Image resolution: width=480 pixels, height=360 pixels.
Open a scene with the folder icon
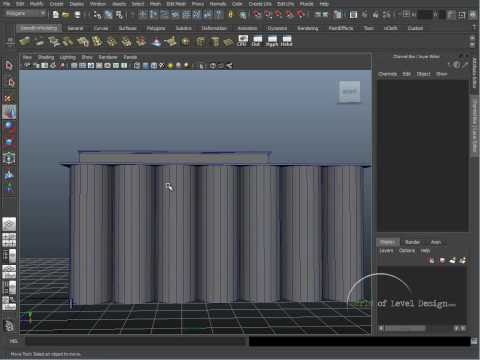(x=66, y=14)
